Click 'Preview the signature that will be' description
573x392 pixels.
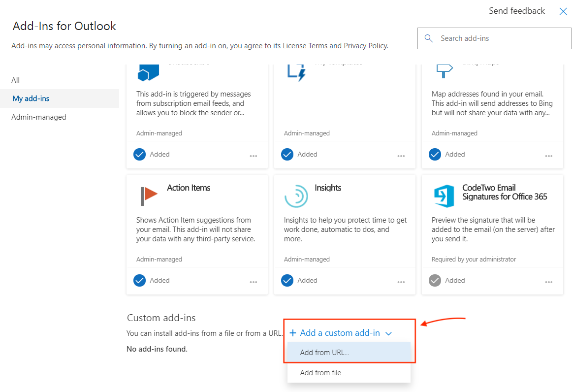(x=493, y=229)
